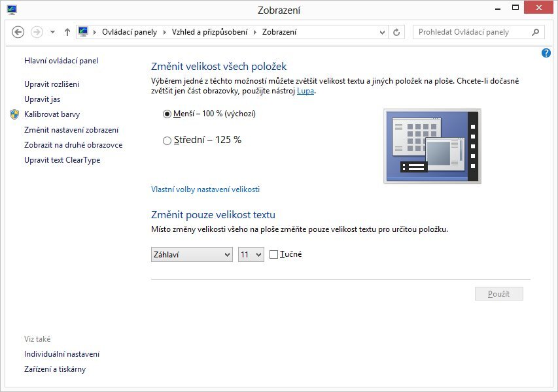Click the back navigation arrow
This screenshot has height=392, width=558.
[x=18, y=31]
